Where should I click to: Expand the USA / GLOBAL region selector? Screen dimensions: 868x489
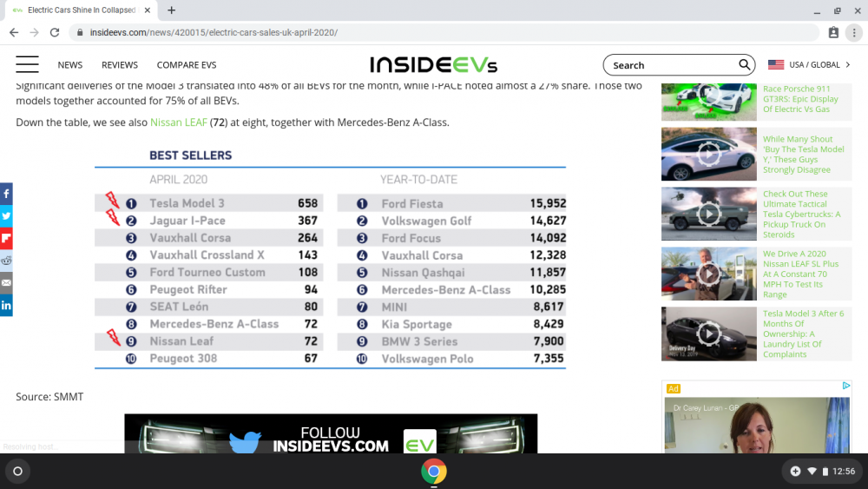coord(809,65)
